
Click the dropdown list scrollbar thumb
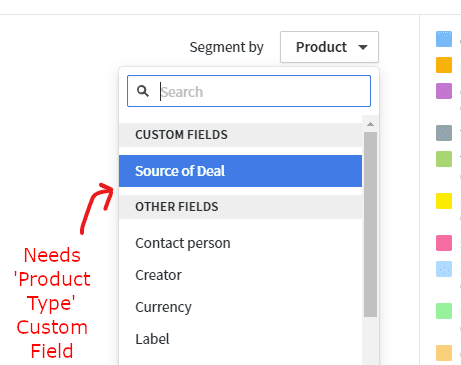coord(370,224)
